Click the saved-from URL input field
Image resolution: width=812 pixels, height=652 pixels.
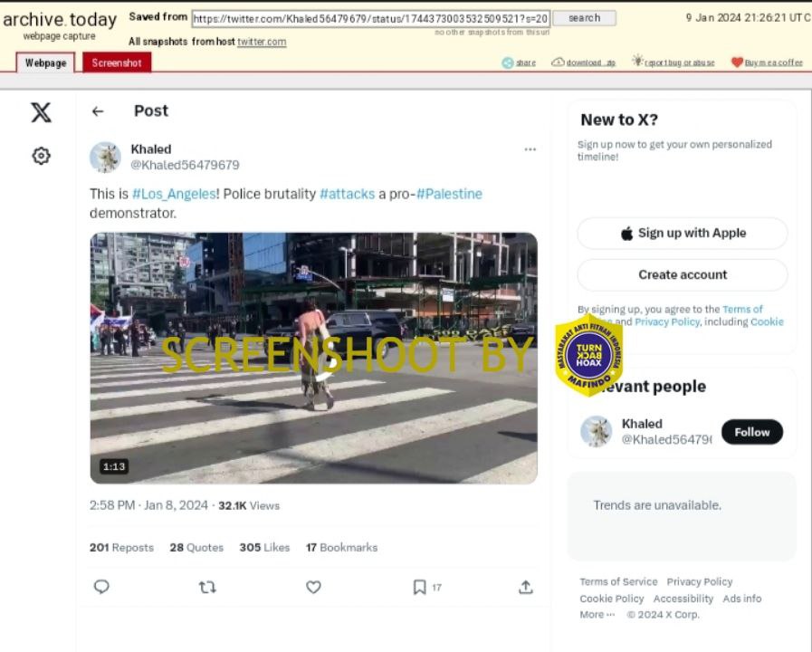coord(370,18)
